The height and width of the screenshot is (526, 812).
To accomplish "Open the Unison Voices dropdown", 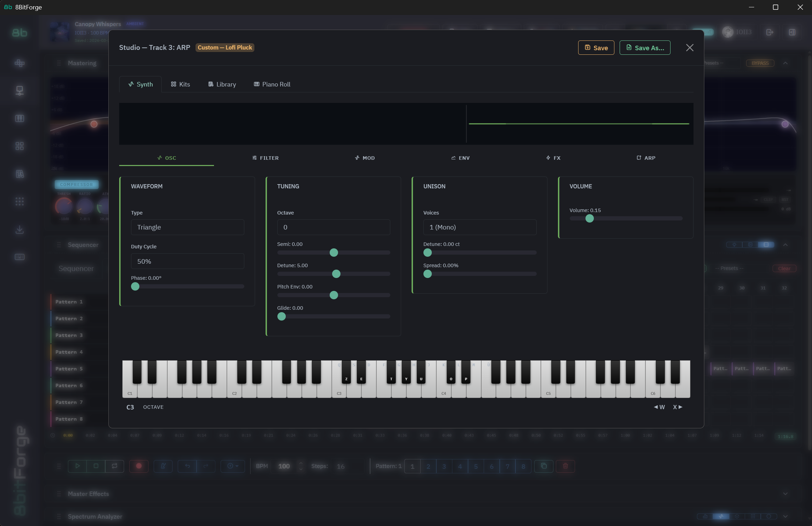I will [x=480, y=227].
